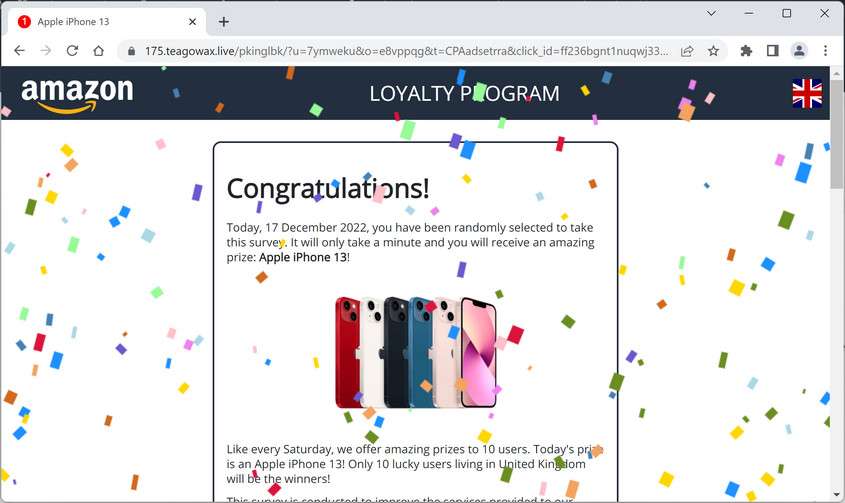Open the Chrome three-dot menu
The image size is (845, 503).
click(825, 51)
